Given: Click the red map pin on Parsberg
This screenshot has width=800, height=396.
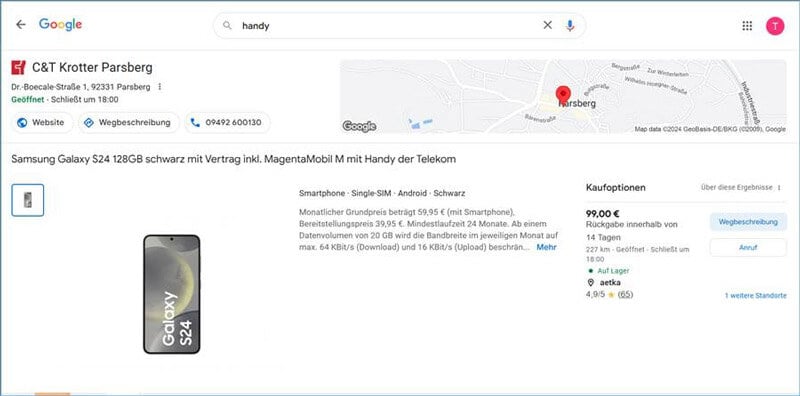Looking at the screenshot, I should pyautogui.click(x=563, y=95).
